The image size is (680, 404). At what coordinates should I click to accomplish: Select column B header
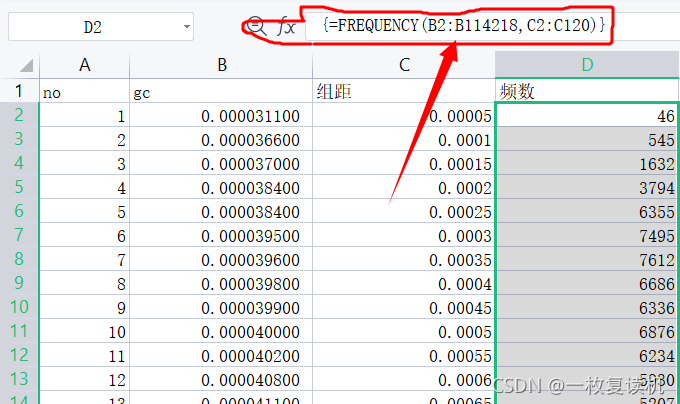(x=221, y=65)
